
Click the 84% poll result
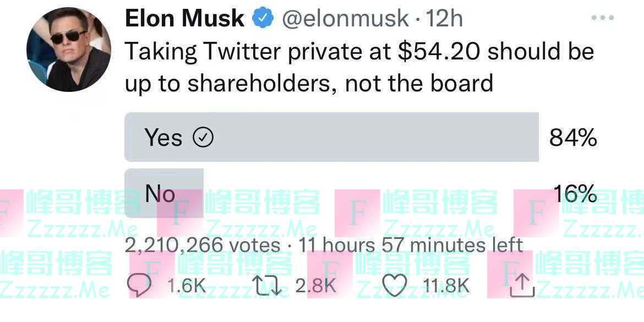point(573,138)
